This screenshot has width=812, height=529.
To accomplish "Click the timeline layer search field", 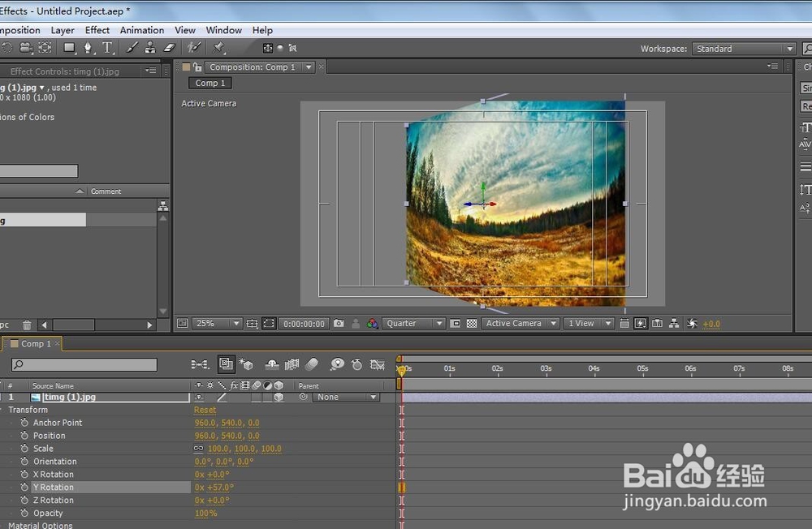I will point(84,364).
